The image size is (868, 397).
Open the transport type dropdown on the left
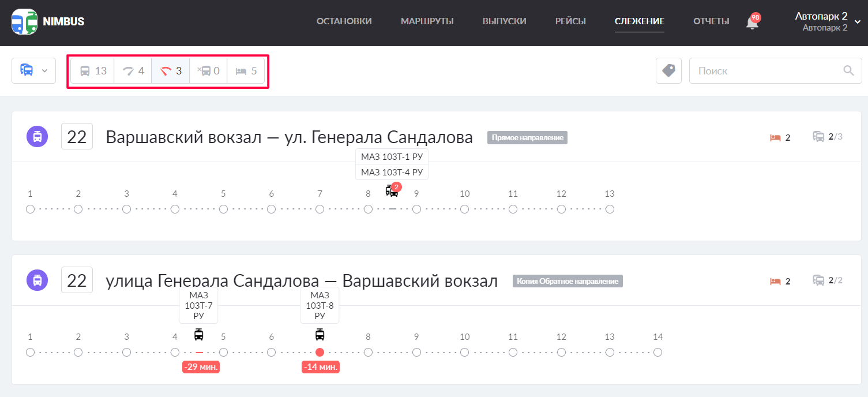[x=33, y=70]
